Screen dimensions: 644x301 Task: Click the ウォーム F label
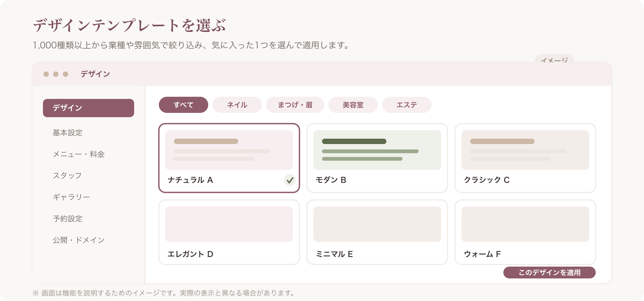[482, 254]
